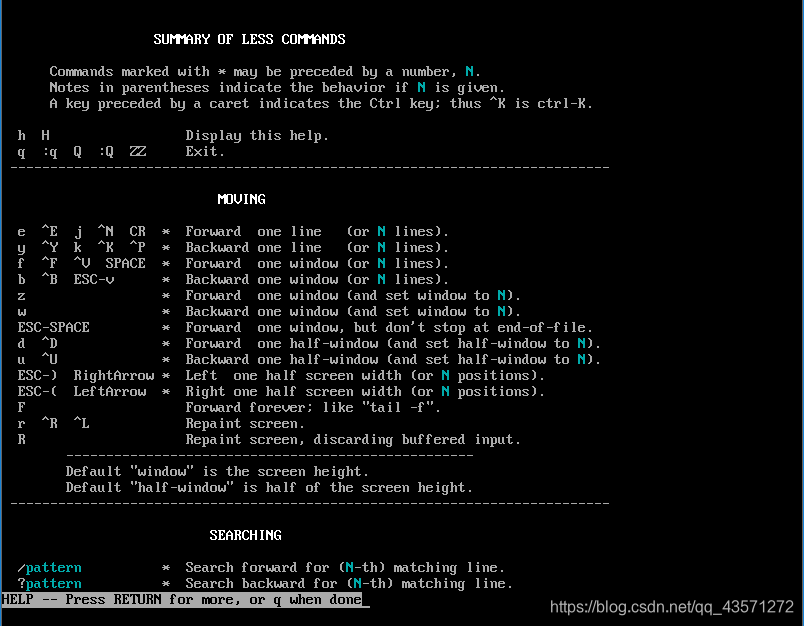Click the 'A key preceded by a caret' line
The width and height of the screenshot is (804, 626).
(321, 104)
